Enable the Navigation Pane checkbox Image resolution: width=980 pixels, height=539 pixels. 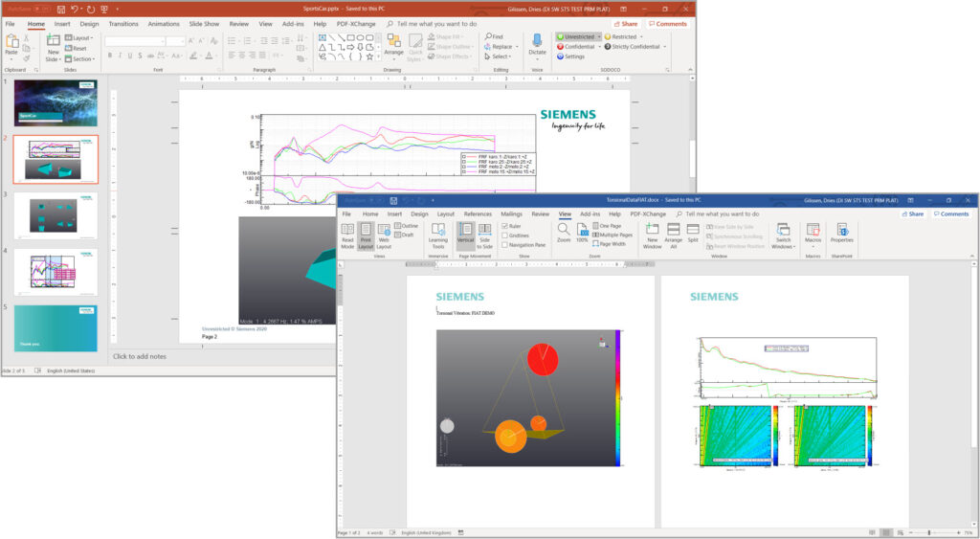tap(506, 245)
